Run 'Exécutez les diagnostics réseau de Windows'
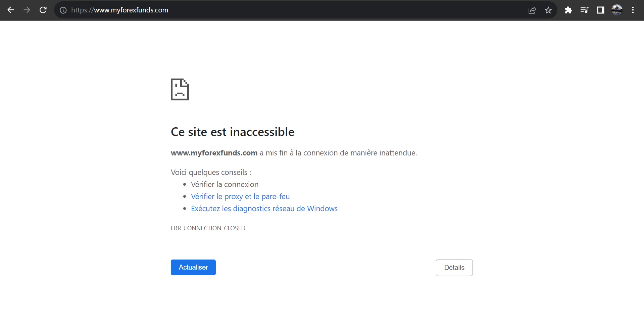Screen dimensions: 644x326 264,208
